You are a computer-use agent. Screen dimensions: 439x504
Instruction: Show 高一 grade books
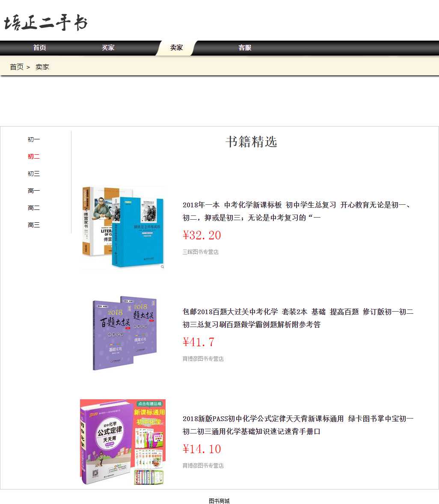click(34, 191)
